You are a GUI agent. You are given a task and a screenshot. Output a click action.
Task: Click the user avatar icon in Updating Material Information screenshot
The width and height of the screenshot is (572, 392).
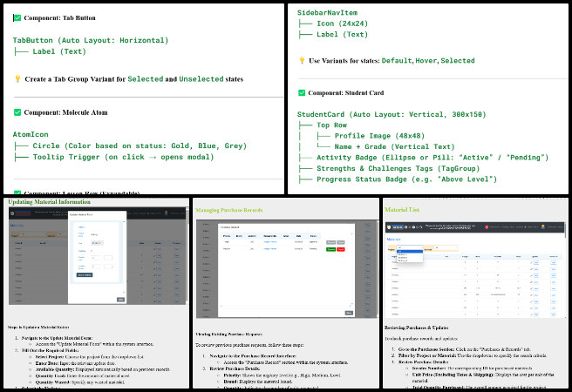pos(167,213)
